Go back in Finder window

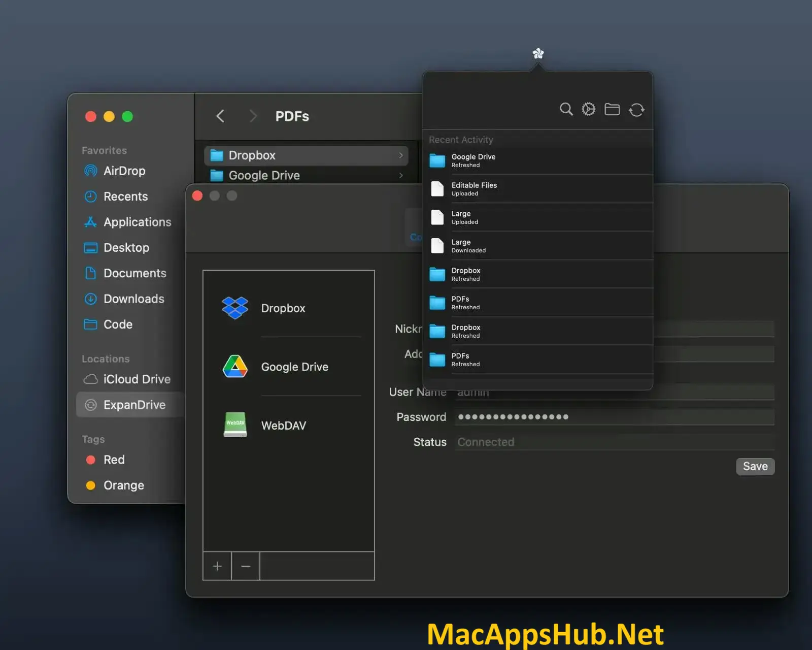[220, 116]
